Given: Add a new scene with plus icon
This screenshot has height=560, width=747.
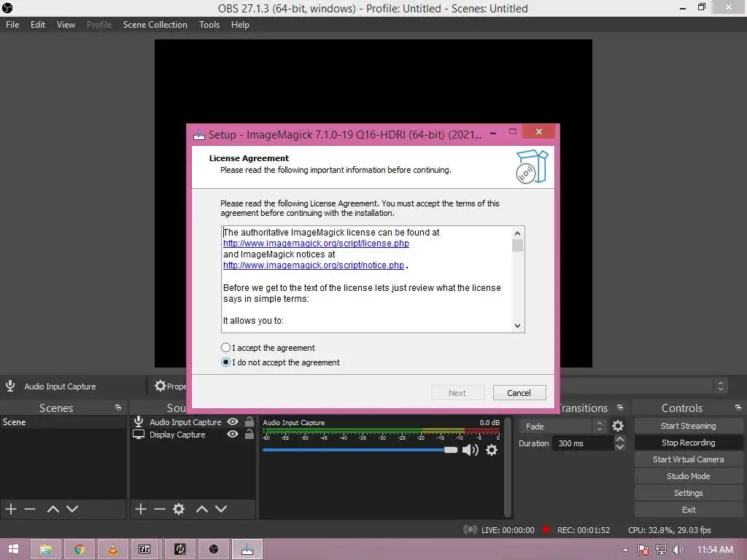Looking at the screenshot, I should (11, 509).
